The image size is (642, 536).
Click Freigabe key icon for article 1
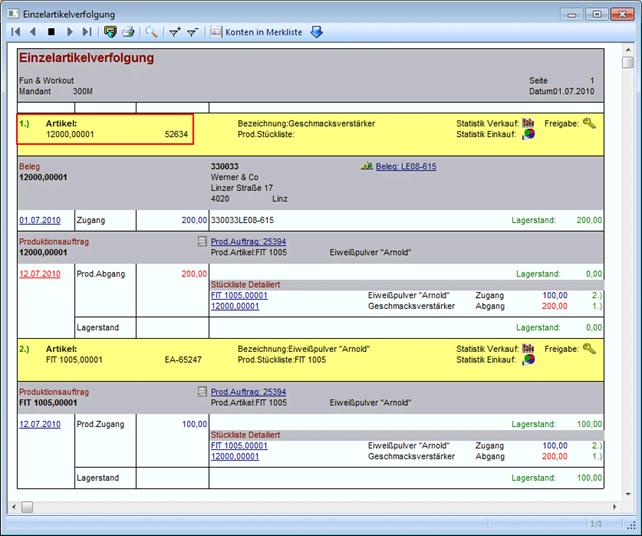[590, 123]
